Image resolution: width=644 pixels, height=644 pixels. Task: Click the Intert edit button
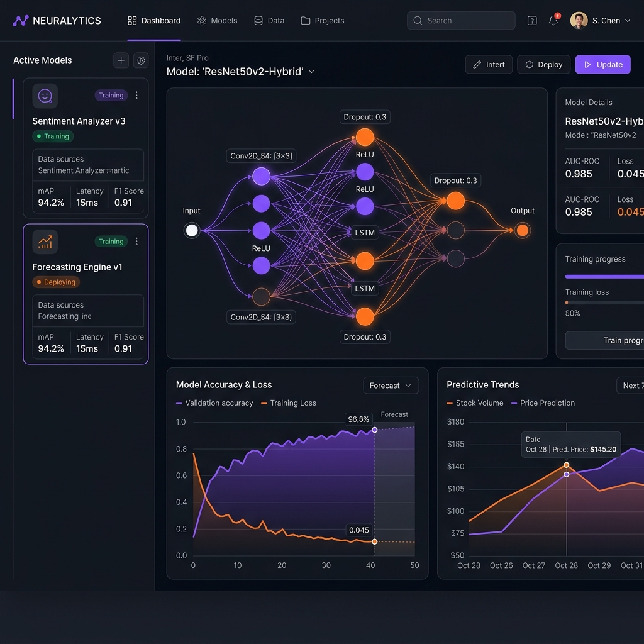(x=489, y=65)
